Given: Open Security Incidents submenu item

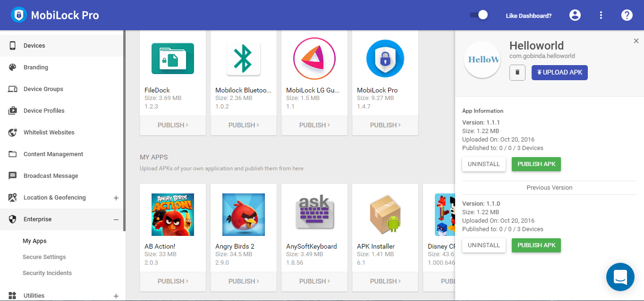Looking at the screenshot, I should [47, 273].
